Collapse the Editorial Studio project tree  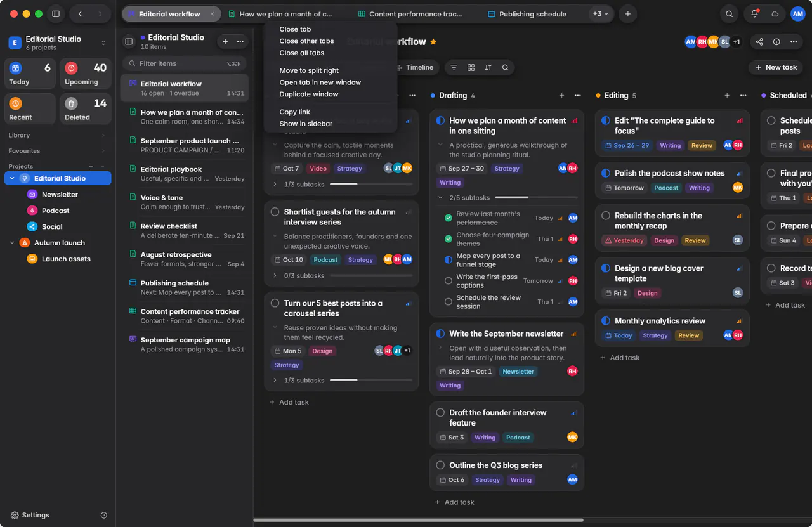[x=12, y=179]
